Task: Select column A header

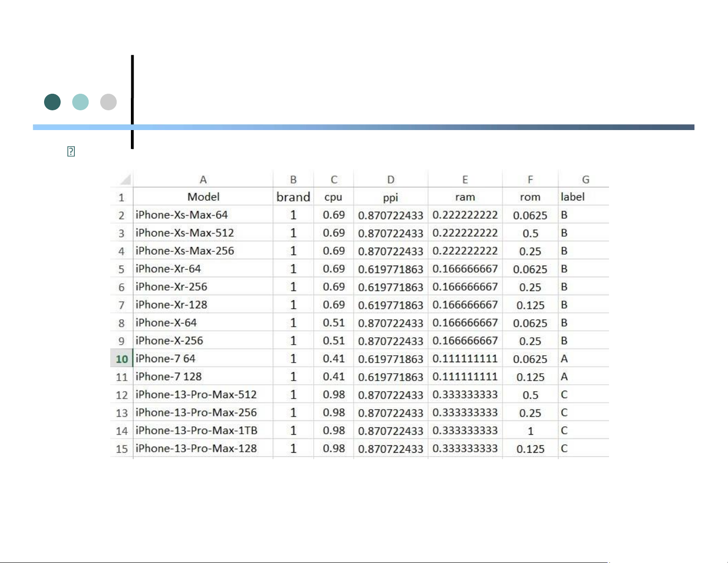Action: pos(203,179)
